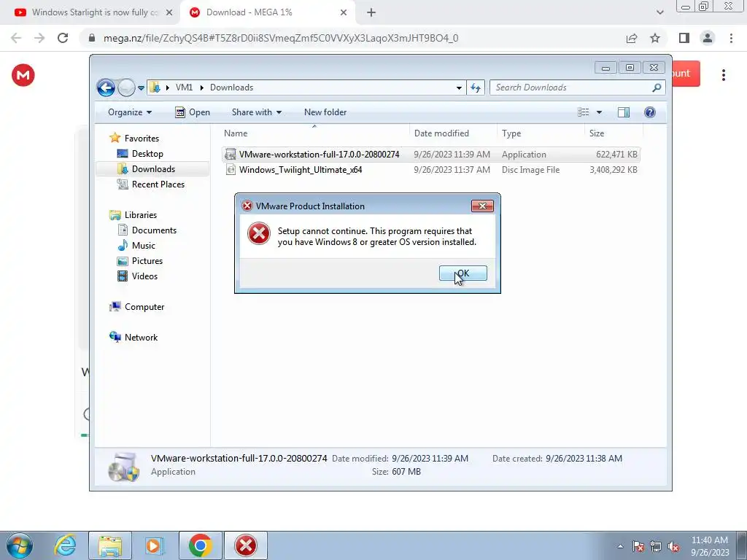This screenshot has width=747, height=560.
Task: Switch to Chrome on the taskbar
Action: (201, 545)
